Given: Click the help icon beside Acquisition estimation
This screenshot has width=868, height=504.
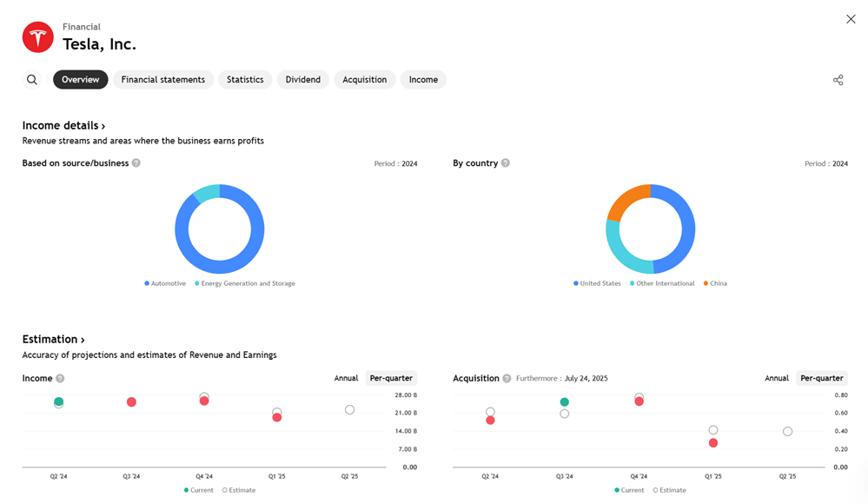Looking at the screenshot, I should coord(507,378).
